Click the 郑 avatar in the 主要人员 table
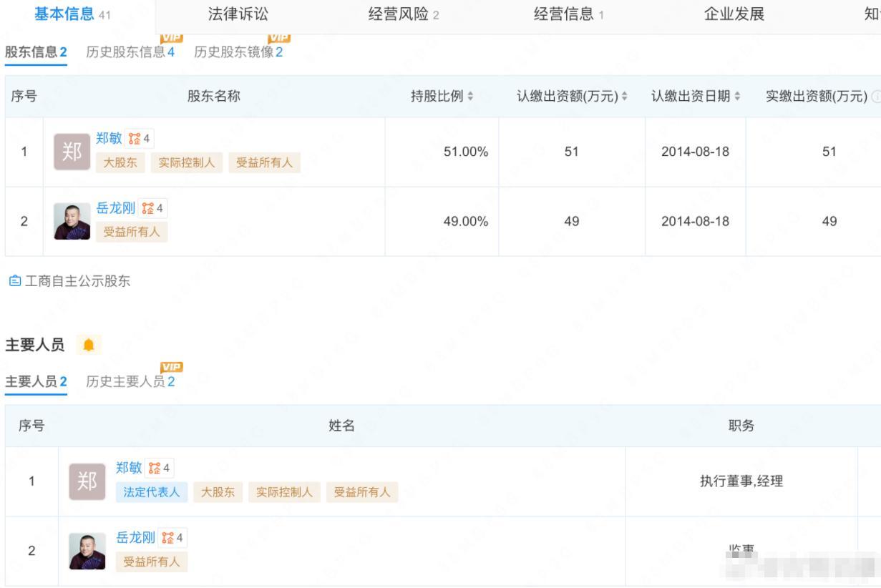 pos(87,481)
